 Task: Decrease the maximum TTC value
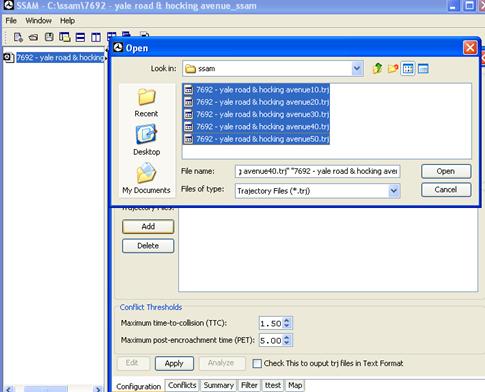[x=287, y=326]
